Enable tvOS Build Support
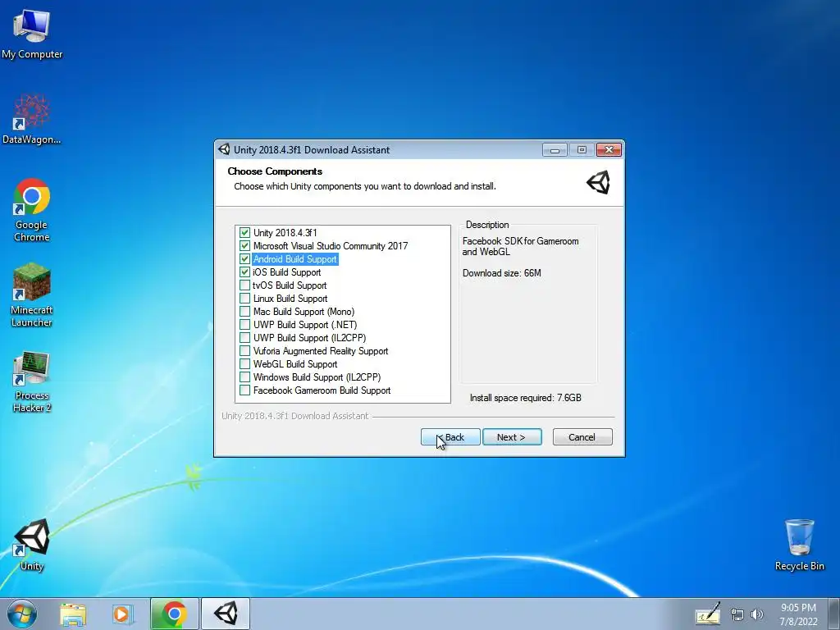840x630 pixels. pos(244,285)
